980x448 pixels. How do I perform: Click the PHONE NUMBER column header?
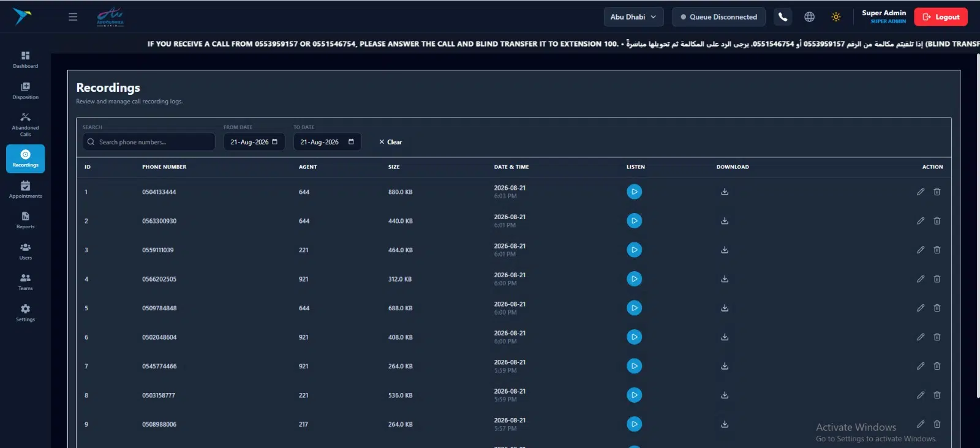164,167
